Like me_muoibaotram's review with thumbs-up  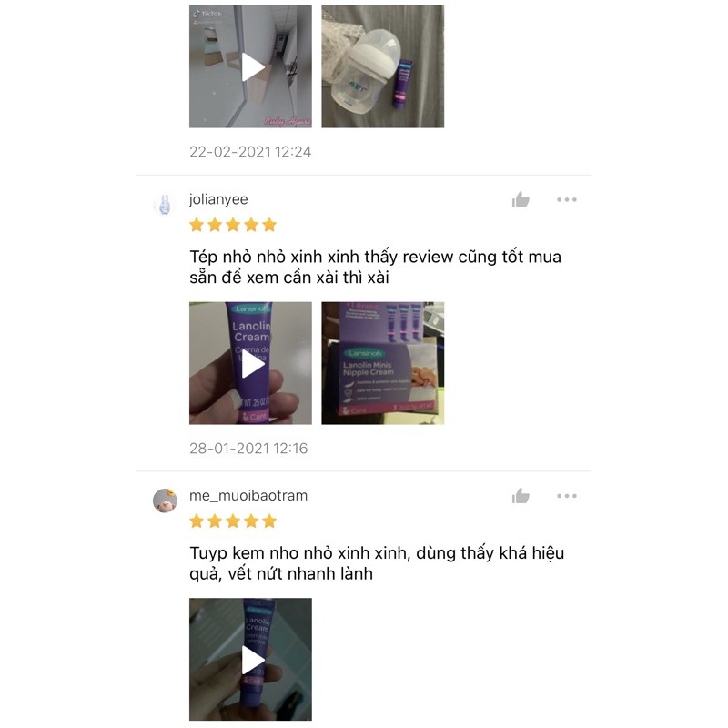[521, 496]
